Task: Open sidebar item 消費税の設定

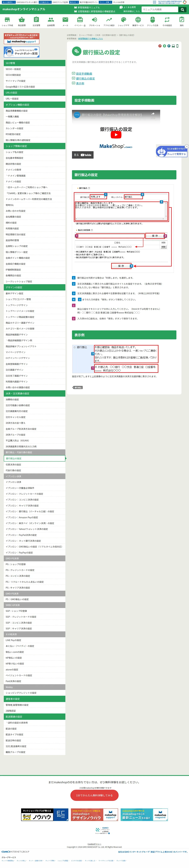Action: (34, 399)
